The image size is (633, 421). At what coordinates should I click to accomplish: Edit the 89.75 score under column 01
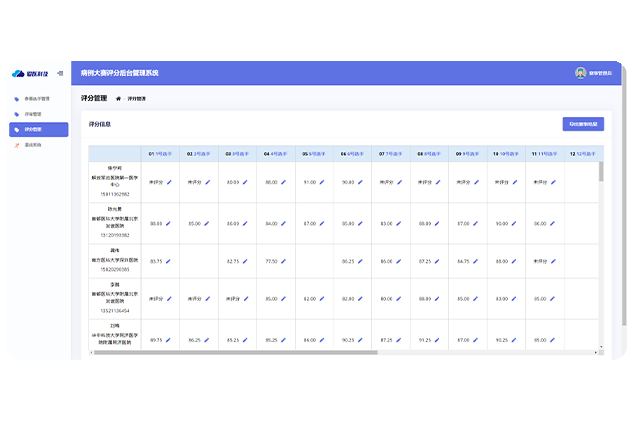(x=168, y=340)
